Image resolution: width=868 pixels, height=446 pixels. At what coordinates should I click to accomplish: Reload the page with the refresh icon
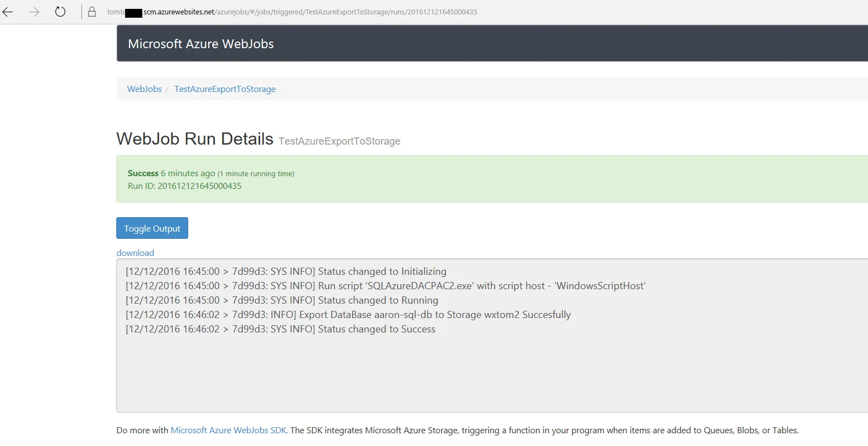coord(60,12)
